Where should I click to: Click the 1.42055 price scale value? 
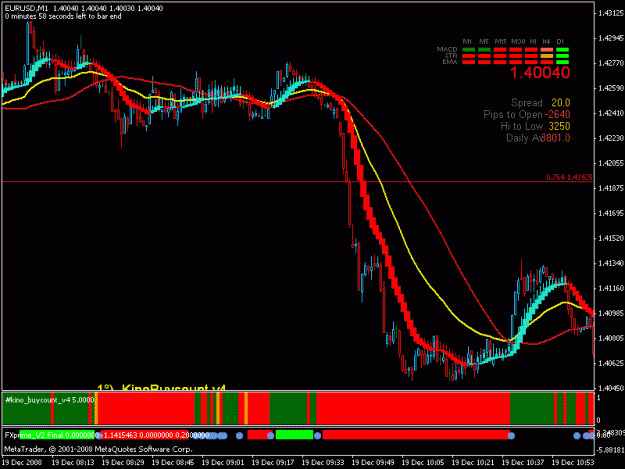610,163
